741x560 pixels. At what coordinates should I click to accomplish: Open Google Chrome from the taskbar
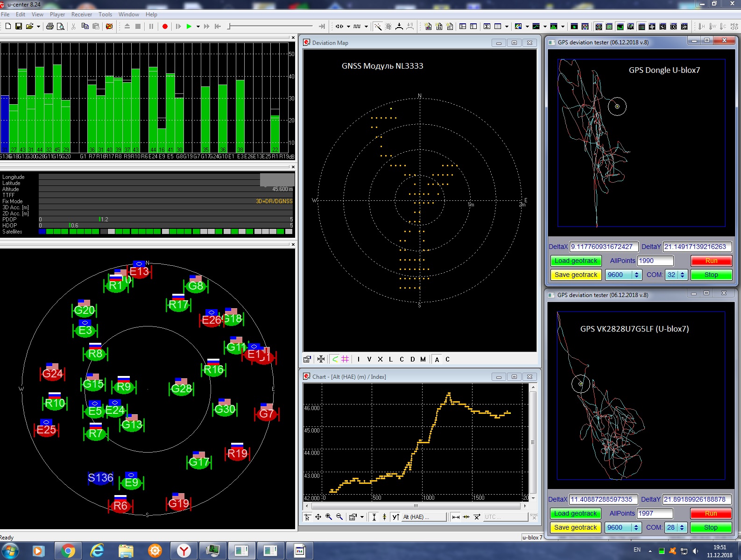[68, 551]
